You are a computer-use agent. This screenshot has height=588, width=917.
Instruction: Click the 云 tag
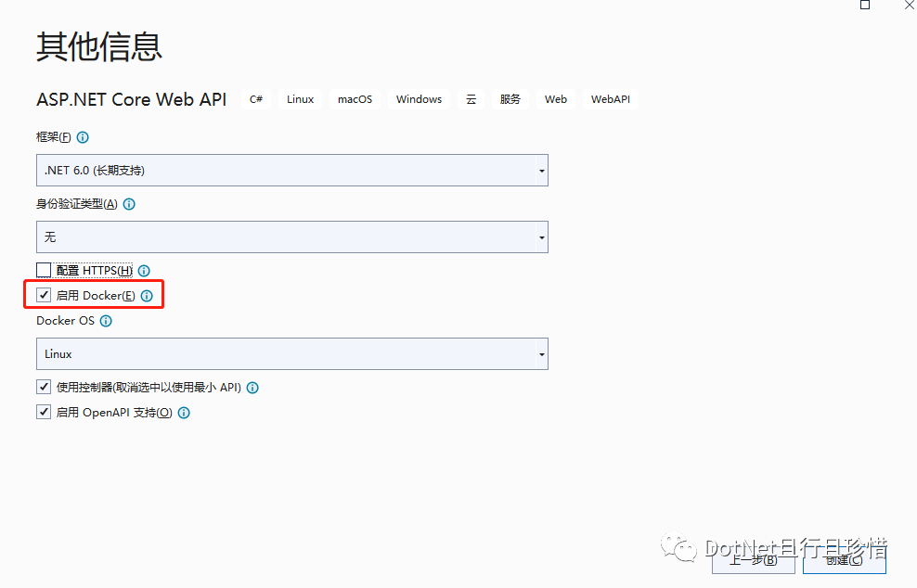click(x=471, y=99)
